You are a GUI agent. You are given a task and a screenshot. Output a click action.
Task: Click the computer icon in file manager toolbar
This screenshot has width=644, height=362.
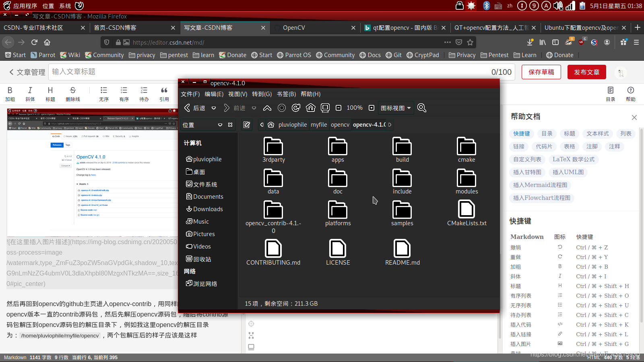pyautogui.click(x=325, y=108)
